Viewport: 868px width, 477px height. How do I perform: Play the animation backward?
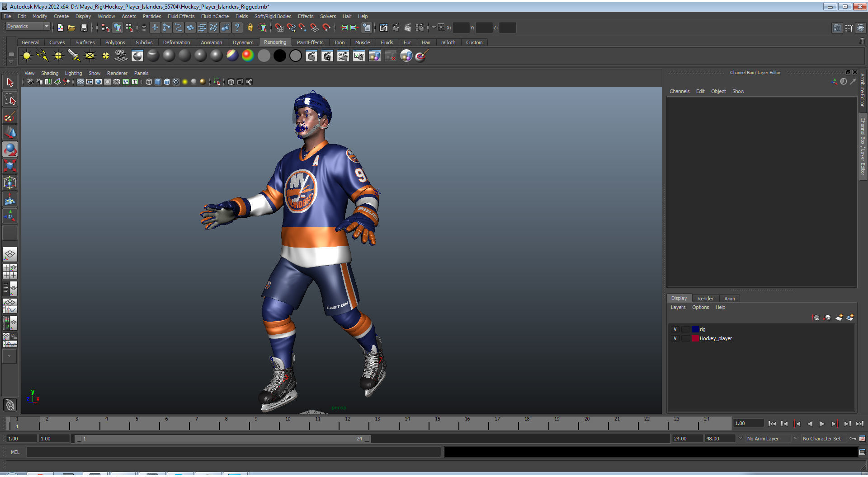810,424
